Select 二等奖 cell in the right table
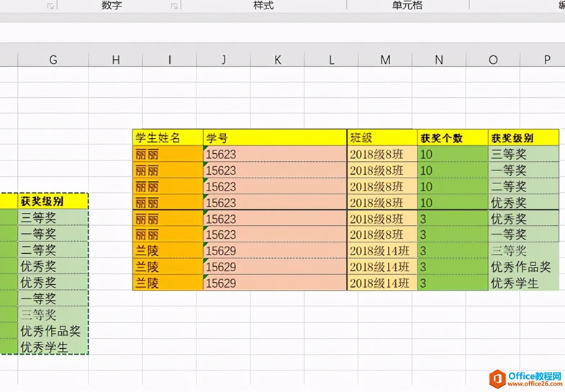 click(523, 186)
